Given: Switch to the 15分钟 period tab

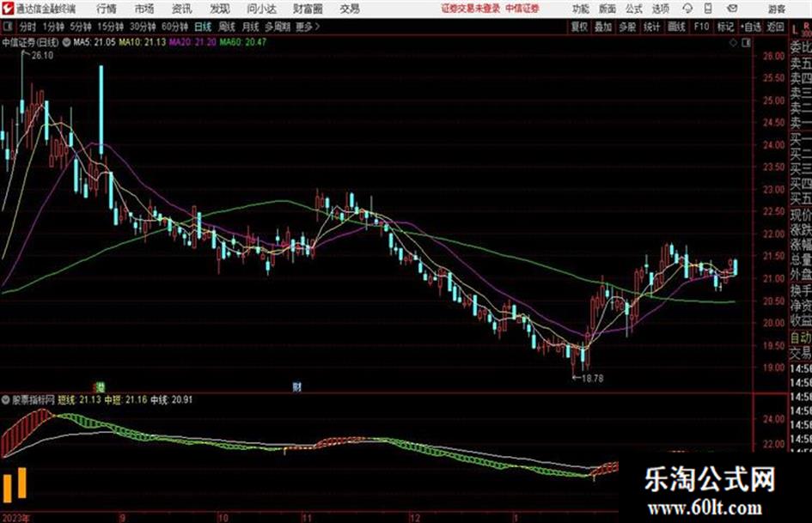Looking at the screenshot, I should pyautogui.click(x=110, y=27).
